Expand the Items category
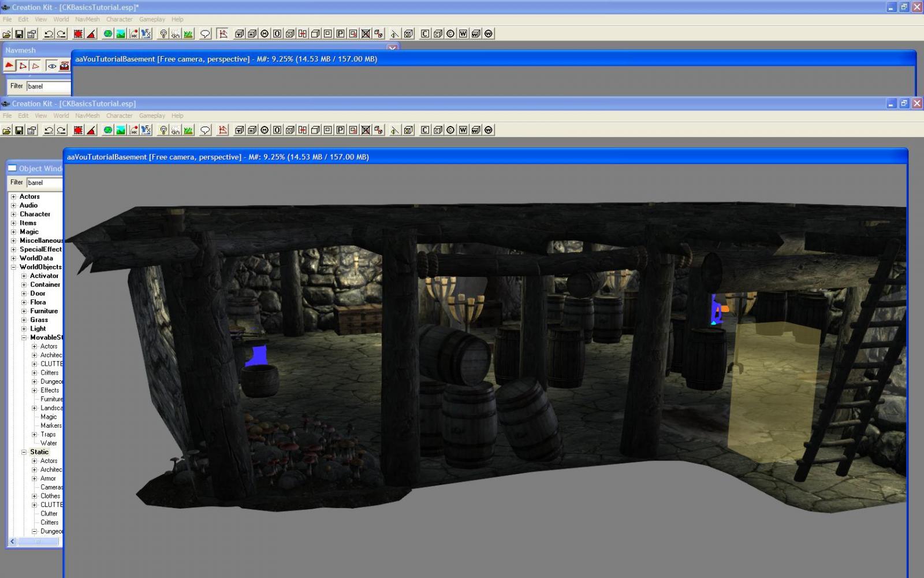924x578 pixels. coord(13,223)
